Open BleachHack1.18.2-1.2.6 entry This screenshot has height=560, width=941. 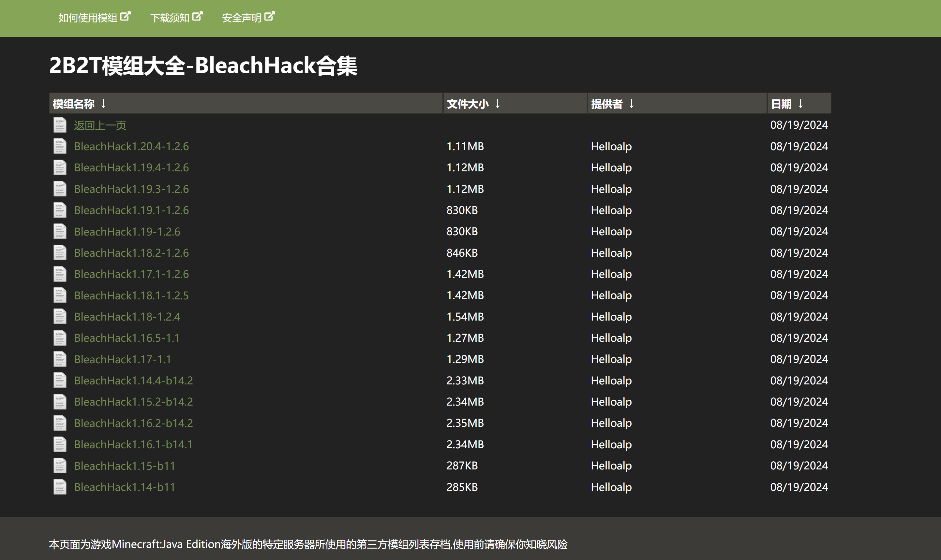[x=131, y=253]
